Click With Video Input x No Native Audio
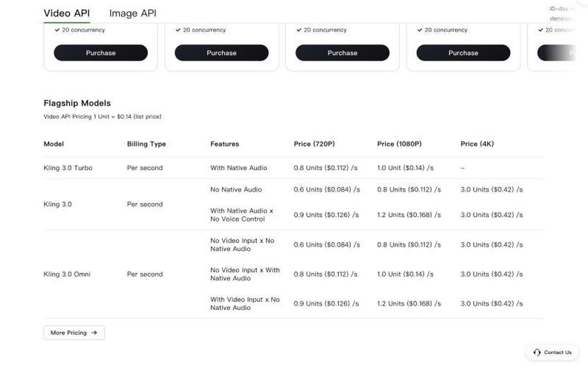588x368 pixels. coord(245,304)
